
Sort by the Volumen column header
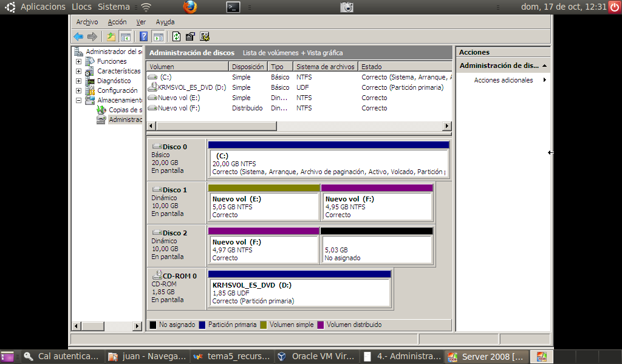(x=187, y=67)
